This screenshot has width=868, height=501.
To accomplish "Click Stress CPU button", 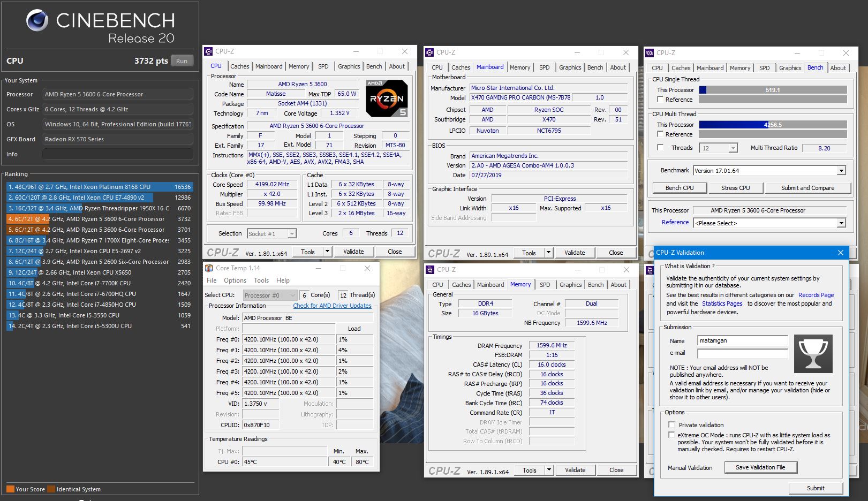I will pos(735,188).
